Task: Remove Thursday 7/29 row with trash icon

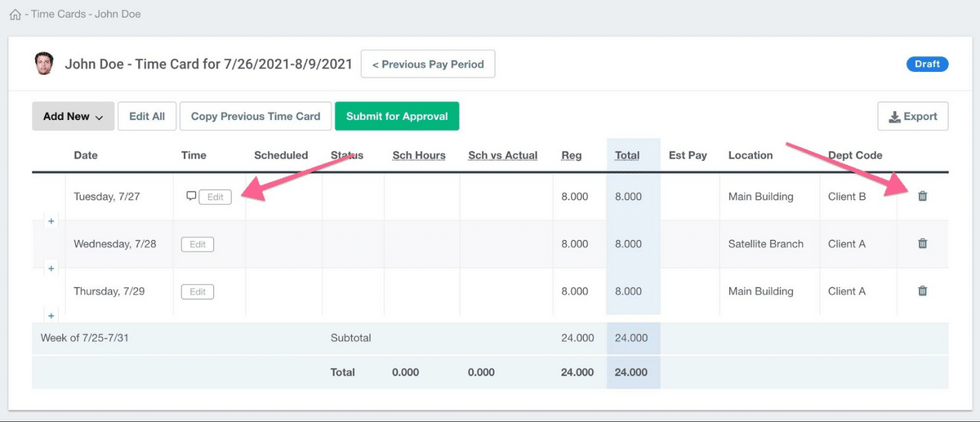Action: point(923,291)
